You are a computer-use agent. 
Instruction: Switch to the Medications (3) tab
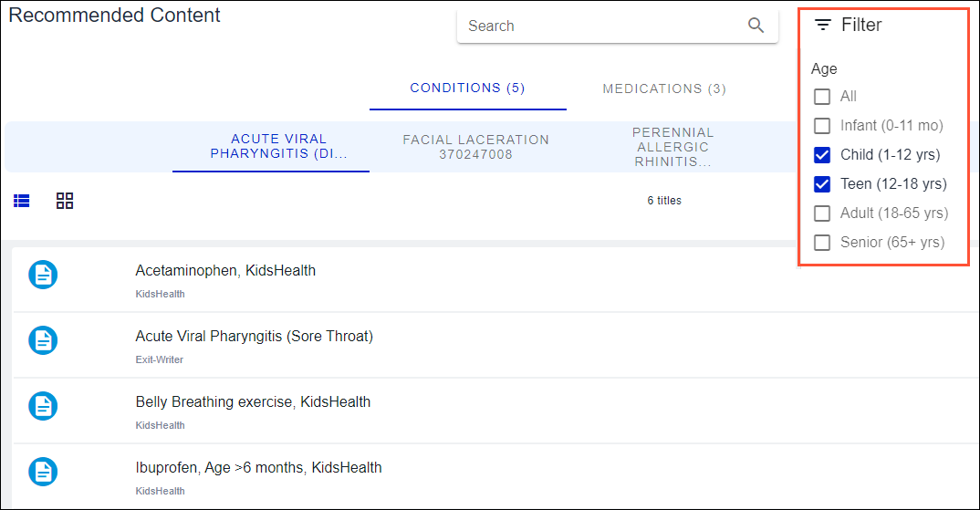(664, 89)
